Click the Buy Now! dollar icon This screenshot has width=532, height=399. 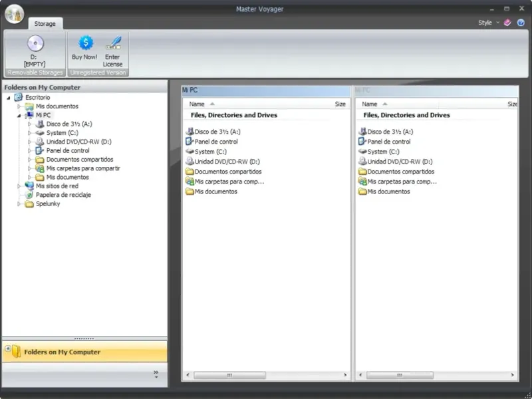pyautogui.click(x=86, y=43)
